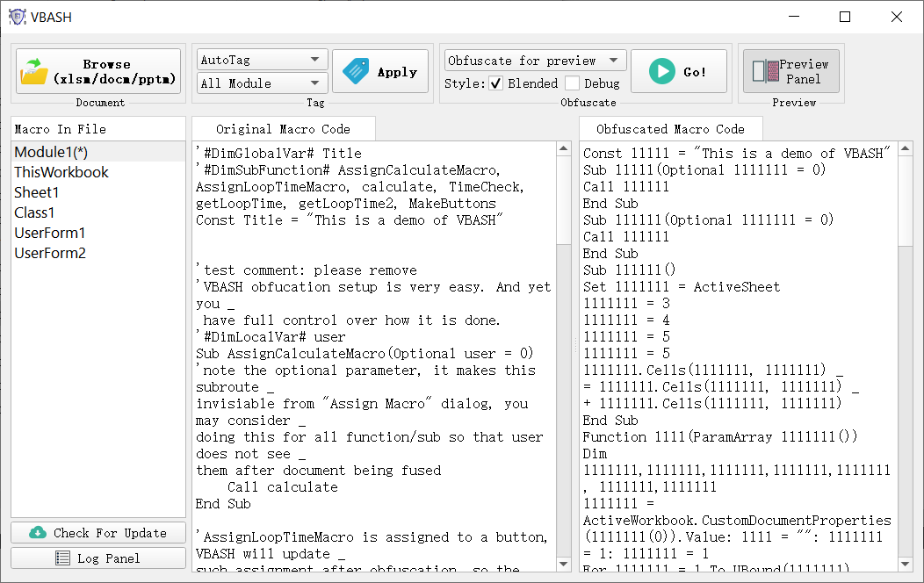Click the 'Call calculate' line
The height and width of the screenshot is (583, 924).
click(283, 487)
